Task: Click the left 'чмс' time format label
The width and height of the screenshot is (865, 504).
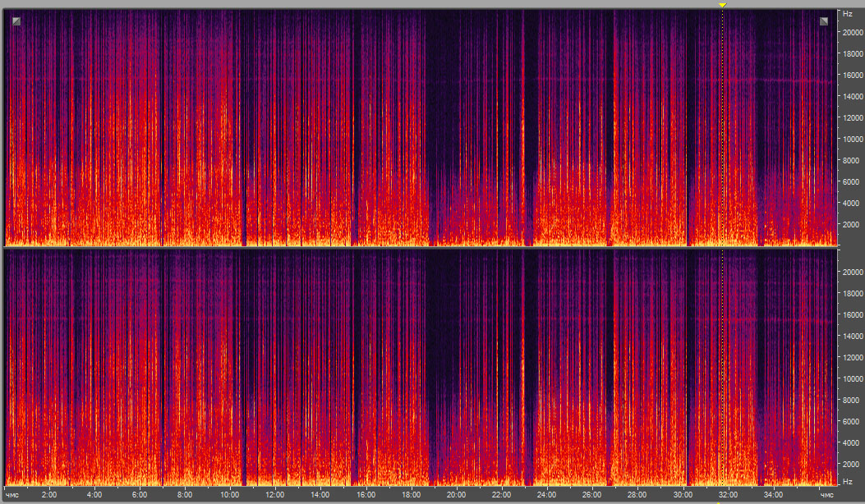Action: (x=13, y=495)
